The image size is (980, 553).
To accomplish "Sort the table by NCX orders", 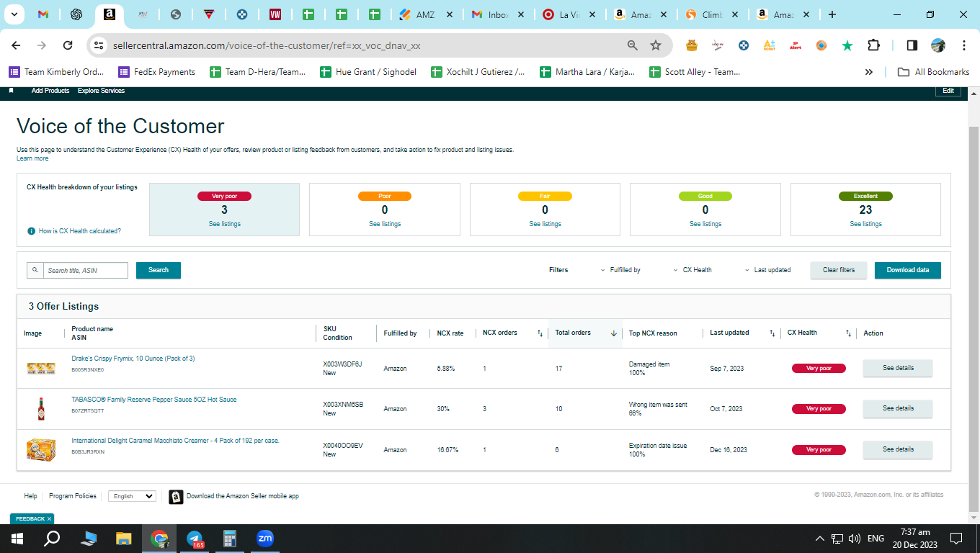I will [x=540, y=333].
